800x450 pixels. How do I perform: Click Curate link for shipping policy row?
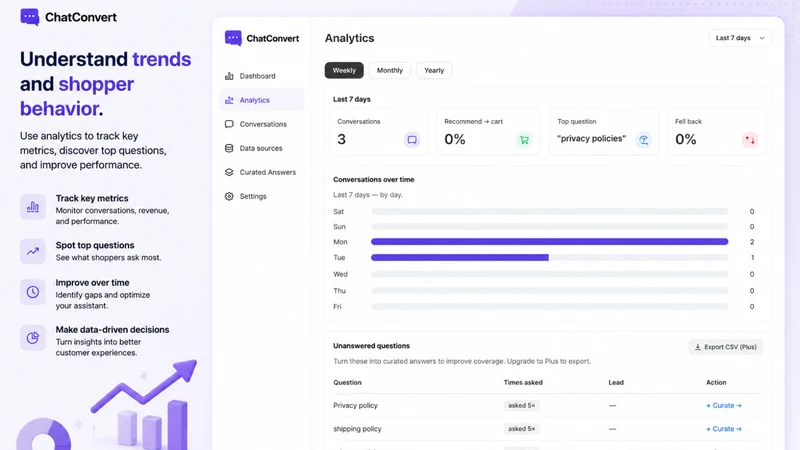[723, 429]
